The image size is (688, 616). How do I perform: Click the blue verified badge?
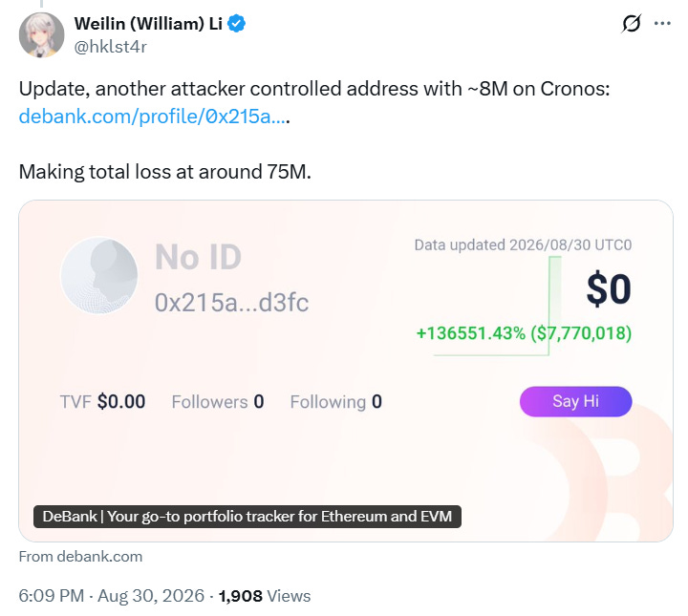pos(237,24)
